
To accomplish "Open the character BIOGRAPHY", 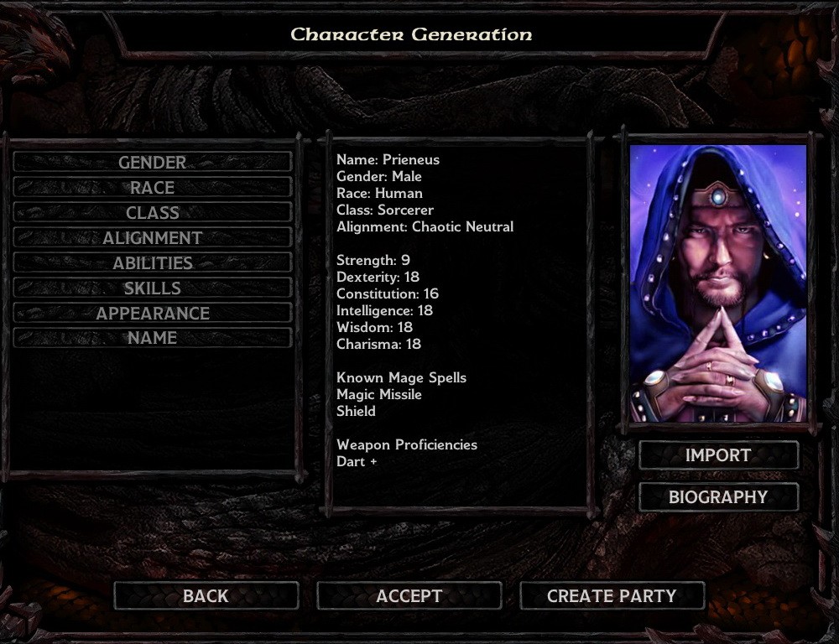I will [x=719, y=497].
